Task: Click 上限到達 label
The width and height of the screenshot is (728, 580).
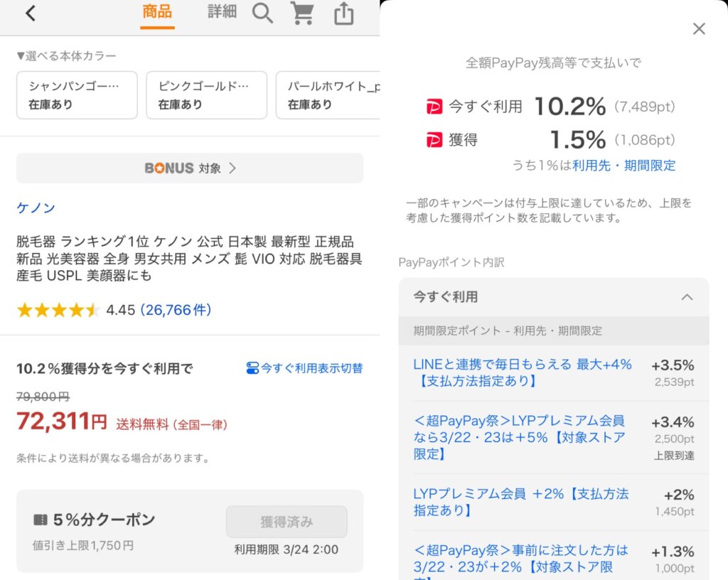Action: click(674, 456)
